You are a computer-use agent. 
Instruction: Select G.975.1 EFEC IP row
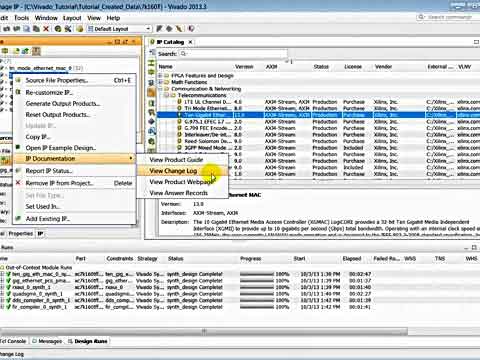318,122
